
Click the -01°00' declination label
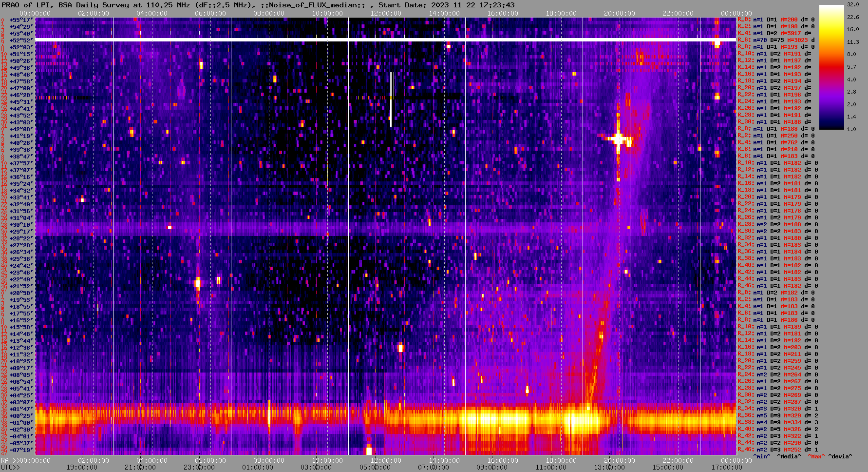(21, 422)
